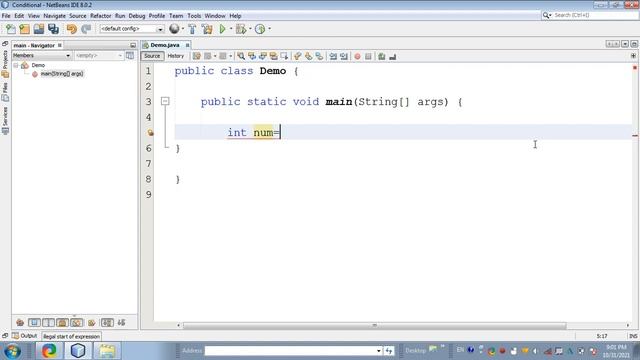This screenshot has width=640, height=360.
Task: Switch to History view button
Action: click(x=176, y=56)
